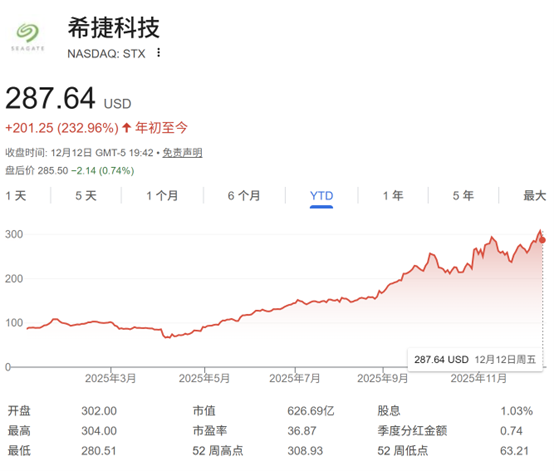Click the 希捷科技 company title
554x471 pixels.
(x=114, y=28)
